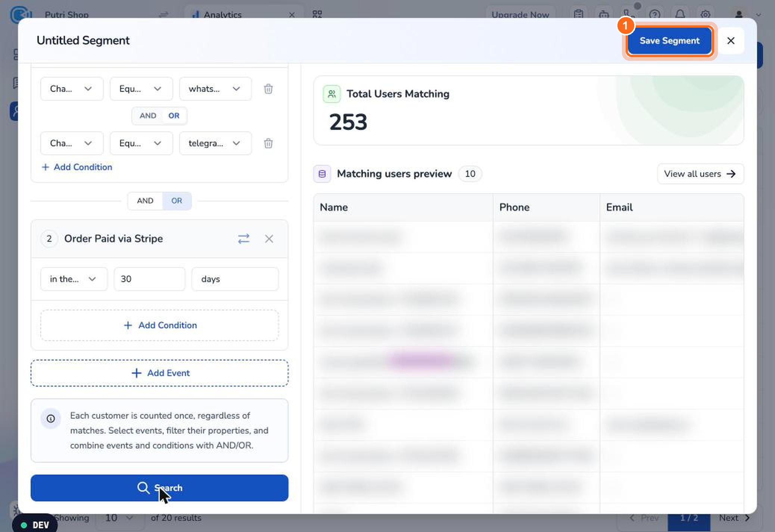This screenshot has height=532, width=775.
Task: Delete the telegram channel condition row
Action: point(268,143)
